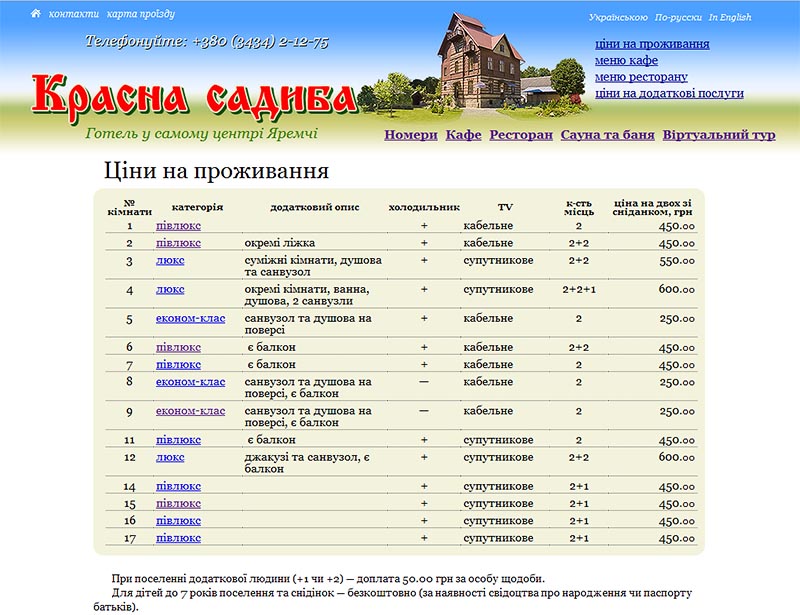This screenshot has width=800, height=615.
Task: Click the heading Ціни на проживання
Action: click(x=216, y=170)
